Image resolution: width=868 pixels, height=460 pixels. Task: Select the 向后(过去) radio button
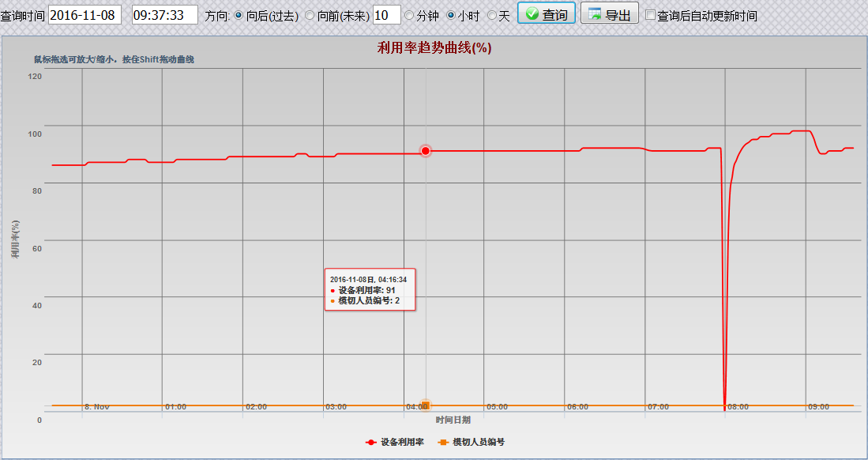pos(239,15)
